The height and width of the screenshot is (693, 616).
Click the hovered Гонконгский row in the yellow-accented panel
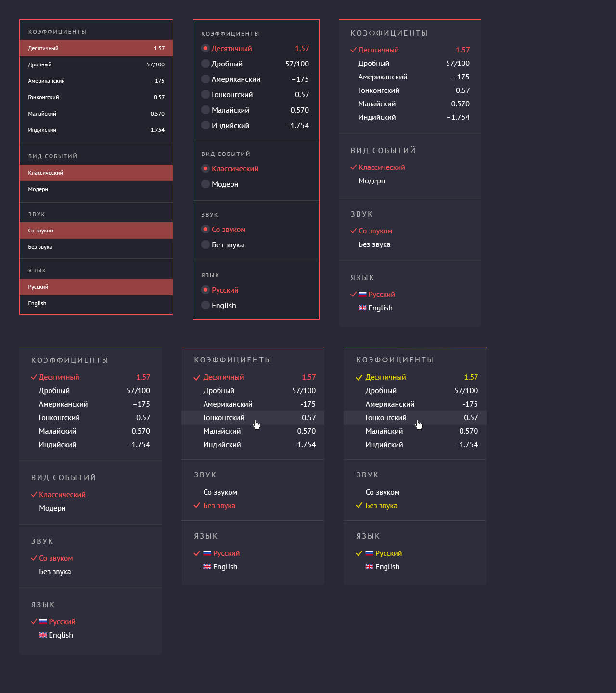(x=415, y=418)
